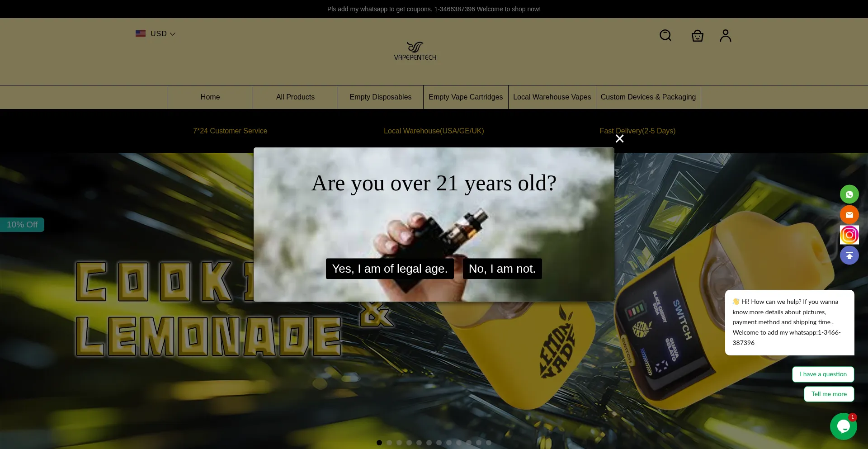
Task: Choose the No, I am not button
Action: [502, 269]
